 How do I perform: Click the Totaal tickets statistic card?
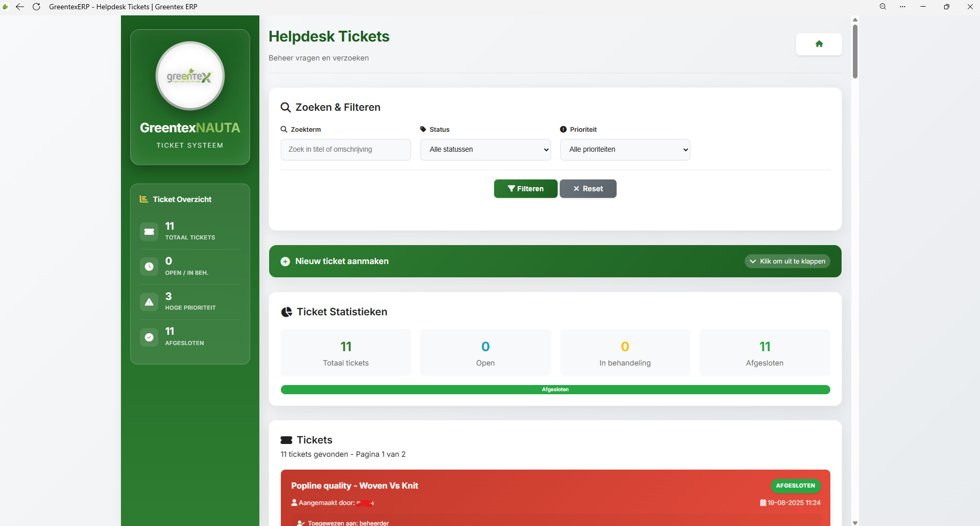click(346, 353)
